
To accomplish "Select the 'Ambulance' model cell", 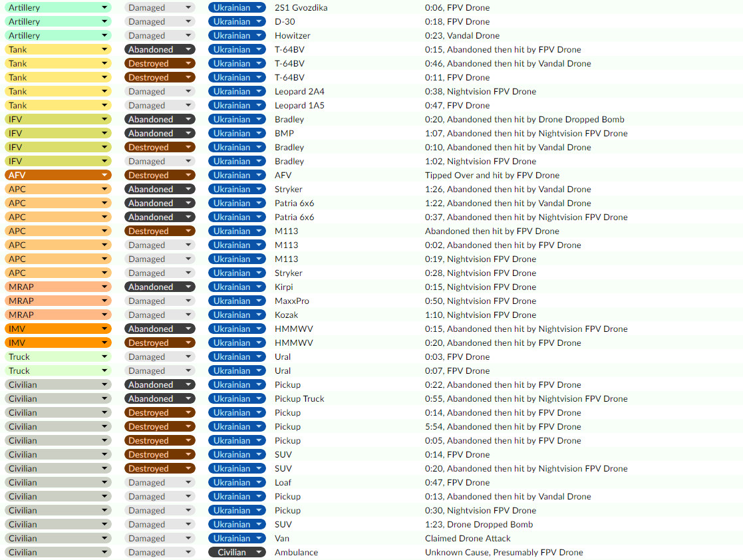I will point(296,553).
